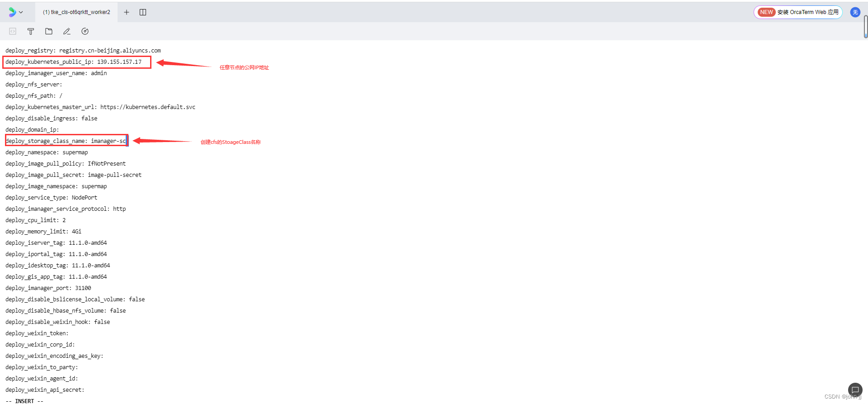Add a new terminal tab with plus

[127, 12]
